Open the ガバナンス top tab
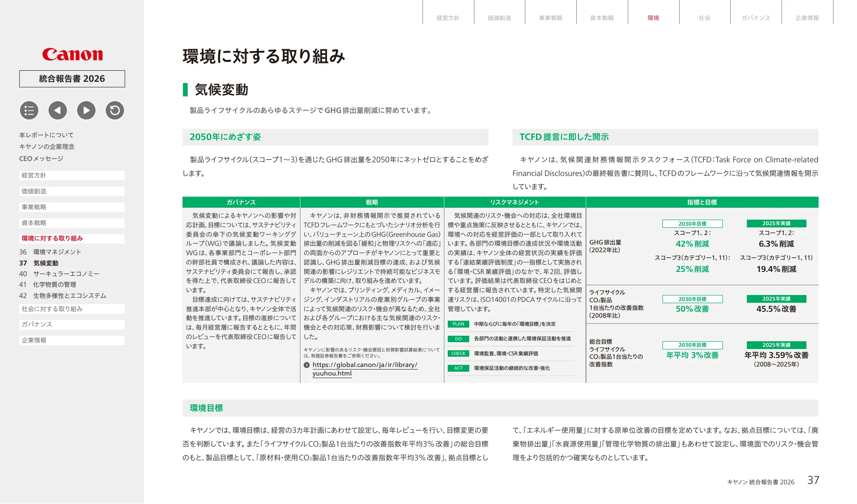This screenshot has width=857, height=504. [x=756, y=18]
